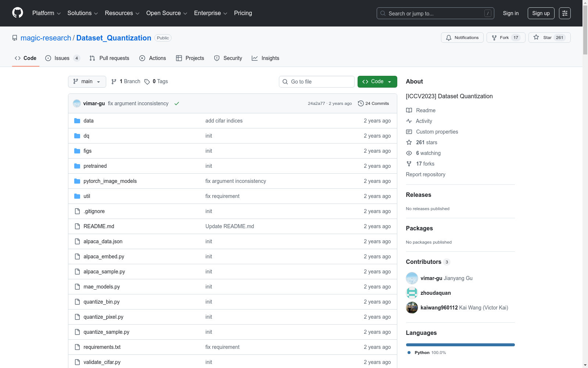
Task: Open the Pricing page
Action: click(243, 13)
